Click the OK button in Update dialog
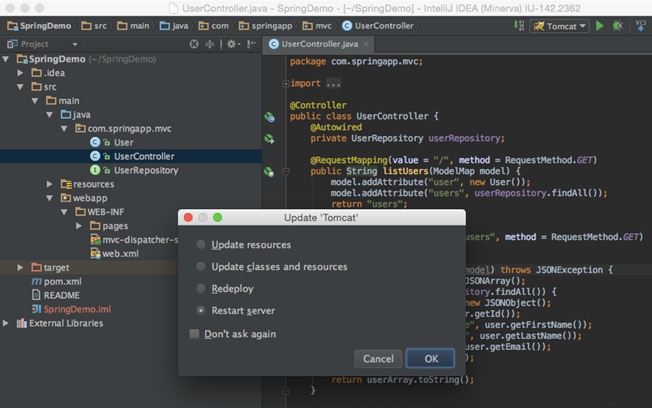This screenshot has height=408, width=652. pyautogui.click(x=430, y=359)
